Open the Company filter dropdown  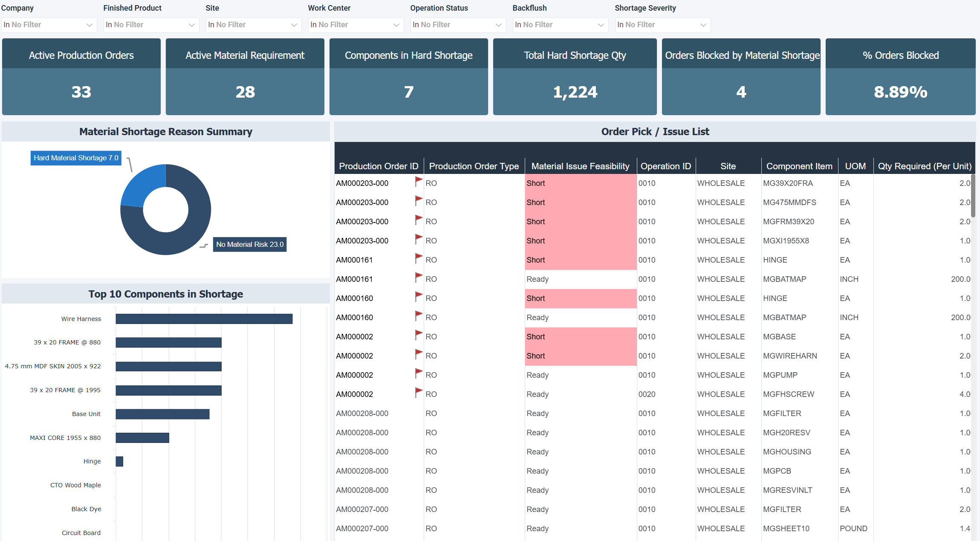[49, 25]
